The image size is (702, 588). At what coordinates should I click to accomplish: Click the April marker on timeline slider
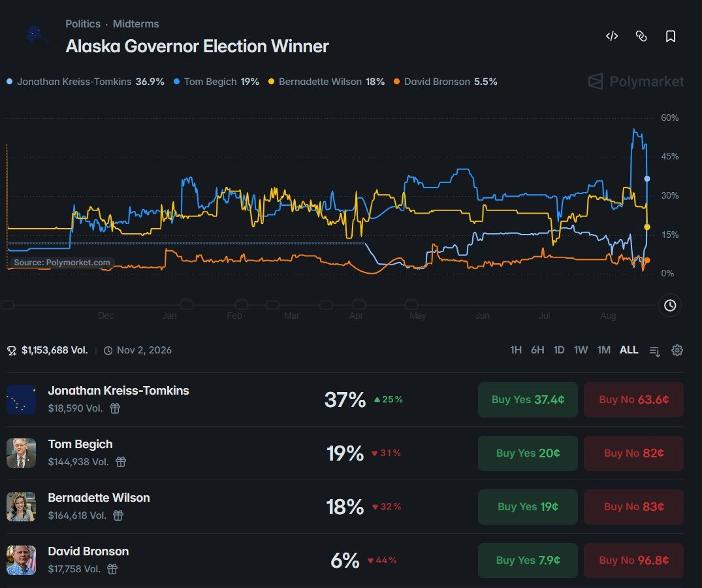tap(359, 305)
